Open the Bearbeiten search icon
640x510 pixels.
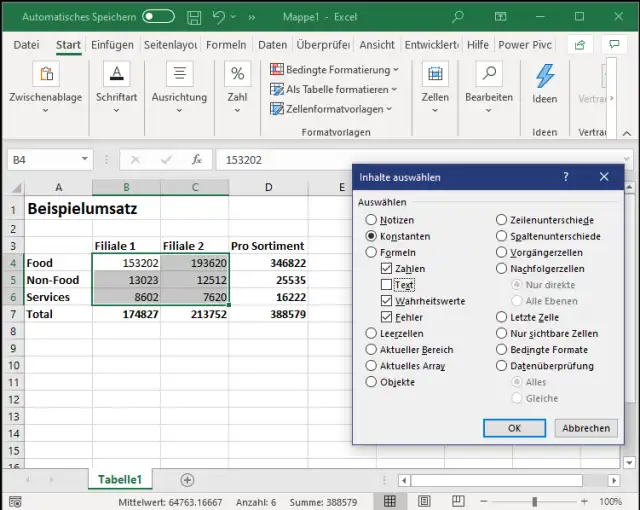[x=488, y=75]
